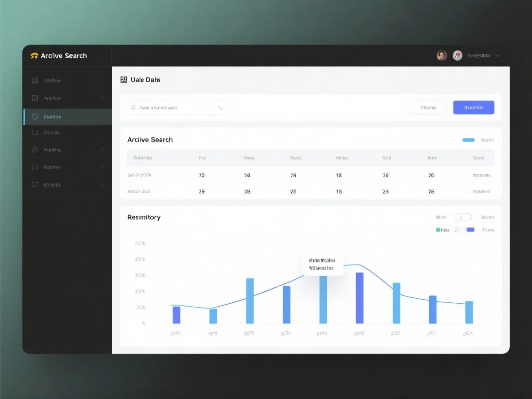Toggle the green legend square above the chart
This screenshot has height=399, width=532.
tap(438, 230)
